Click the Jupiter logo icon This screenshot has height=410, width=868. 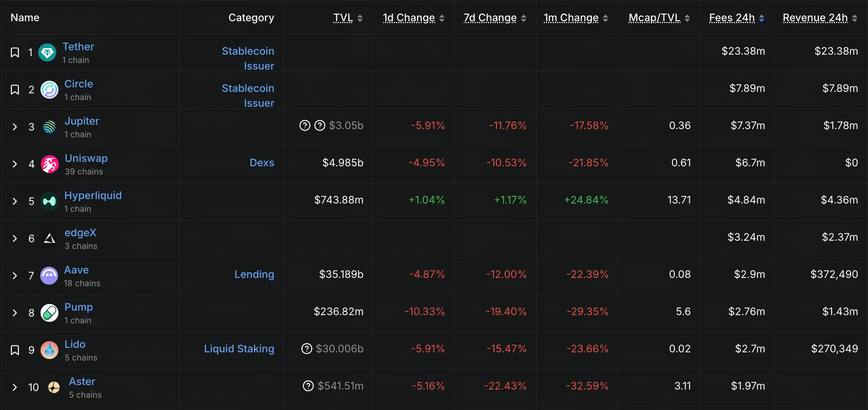tap(49, 127)
